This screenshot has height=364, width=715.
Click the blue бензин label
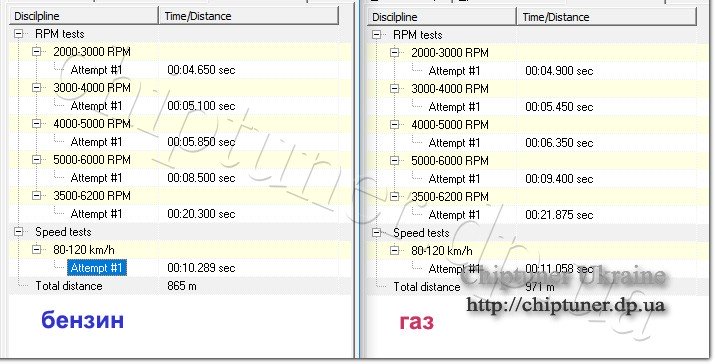pyautogui.click(x=83, y=320)
